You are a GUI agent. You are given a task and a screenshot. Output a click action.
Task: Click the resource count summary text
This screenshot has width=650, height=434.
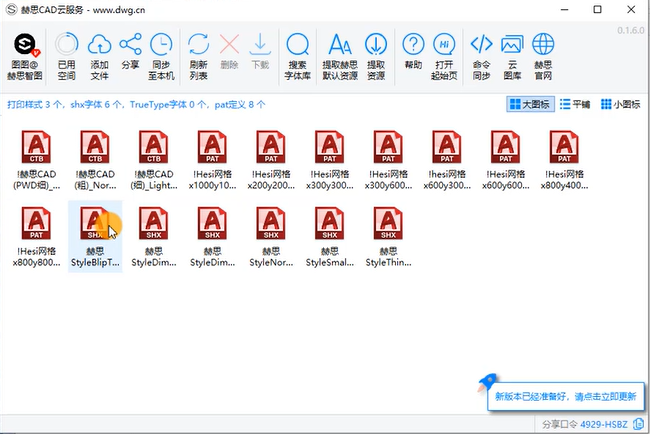(136, 104)
